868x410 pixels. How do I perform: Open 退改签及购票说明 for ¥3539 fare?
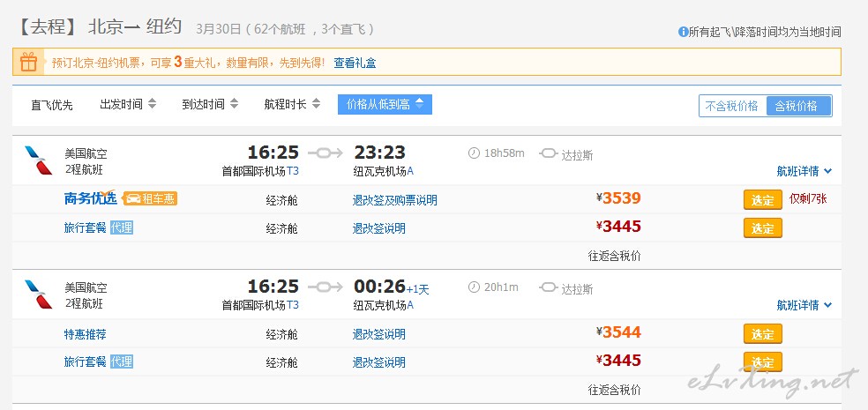394,200
